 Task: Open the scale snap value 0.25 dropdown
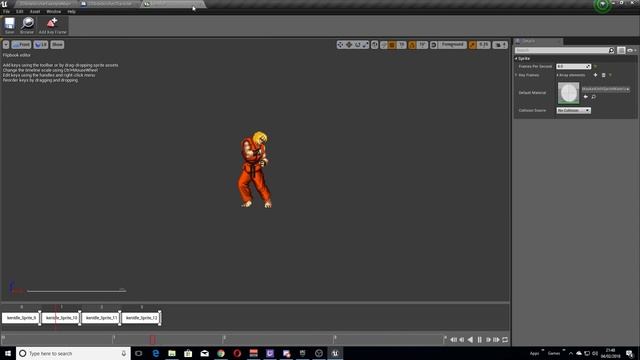(x=484, y=44)
